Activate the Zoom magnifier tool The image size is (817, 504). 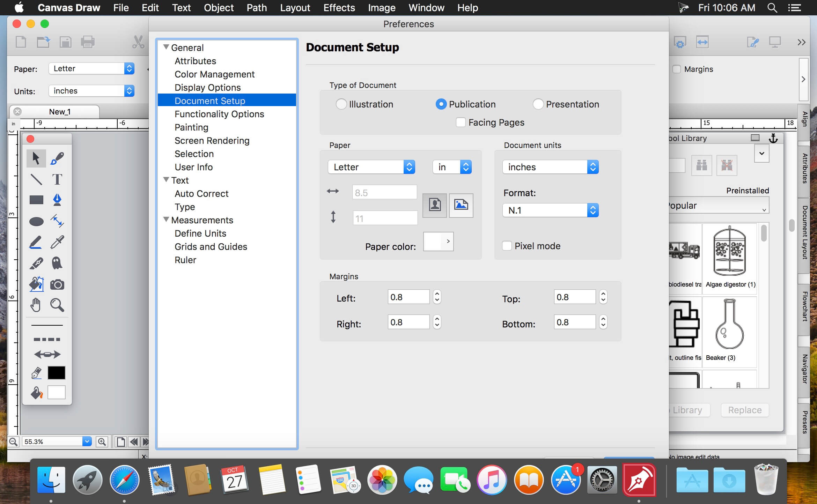tap(57, 305)
